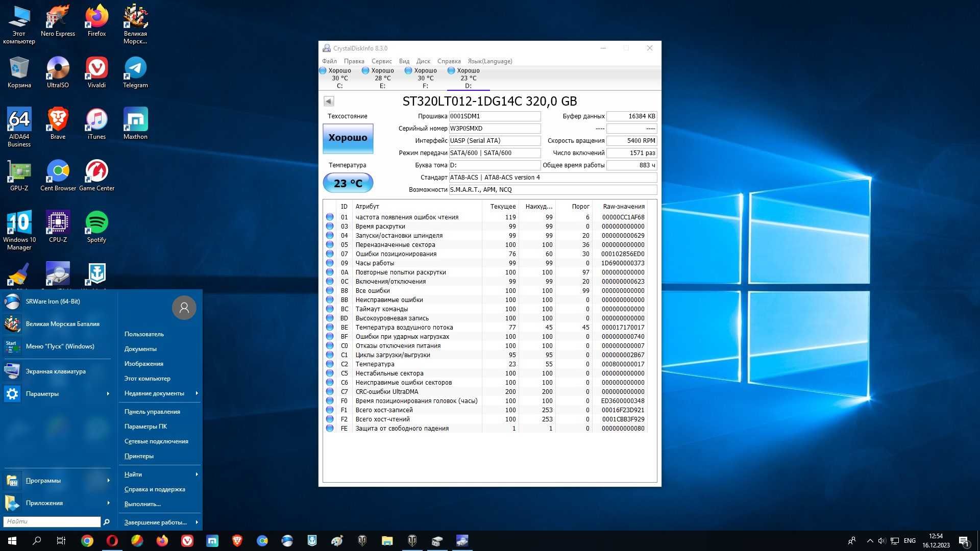Select attribute row C2 Температура
The height and width of the screenshot is (551, 980).
(x=485, y=364)
